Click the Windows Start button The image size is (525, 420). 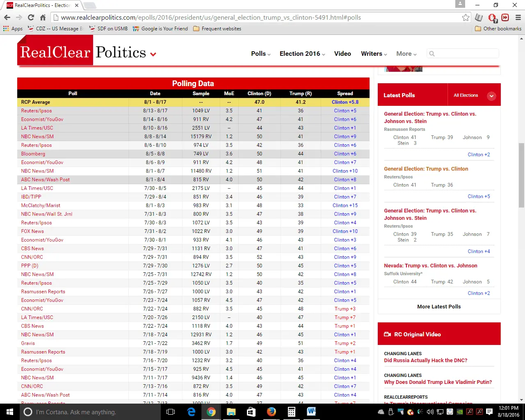pos(10,412)
